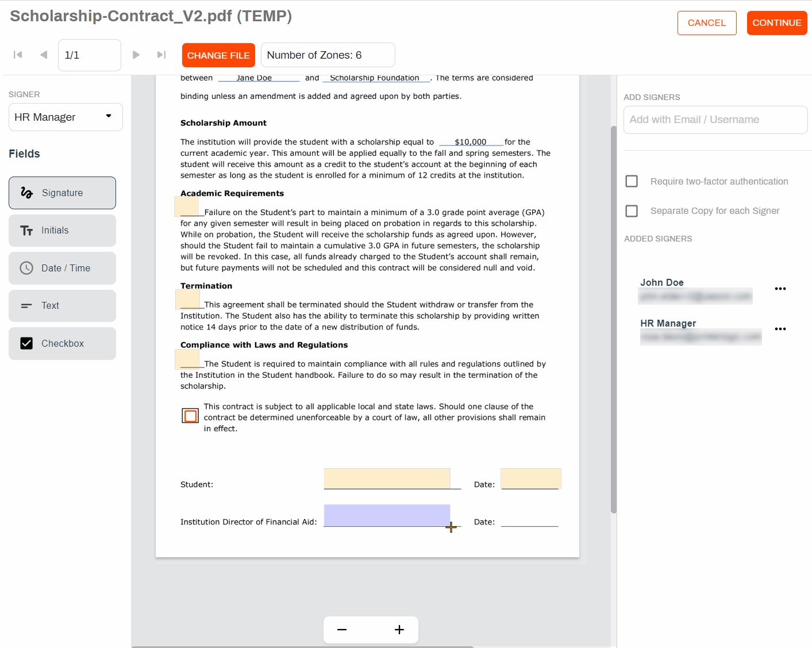
Task: Click the document vertical scrollbar
Action: pos(613,319)
